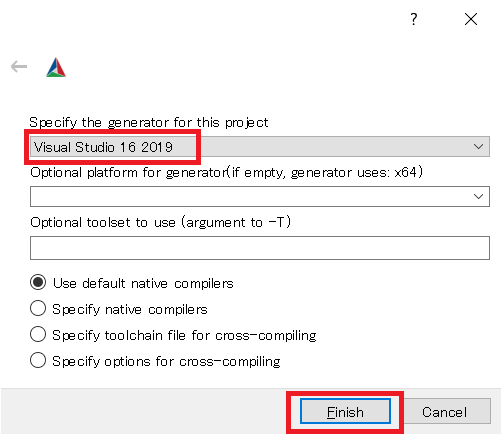Click the 'Specify the generator for this project' label
Screen dimensions: 502x435
[149, 123]
